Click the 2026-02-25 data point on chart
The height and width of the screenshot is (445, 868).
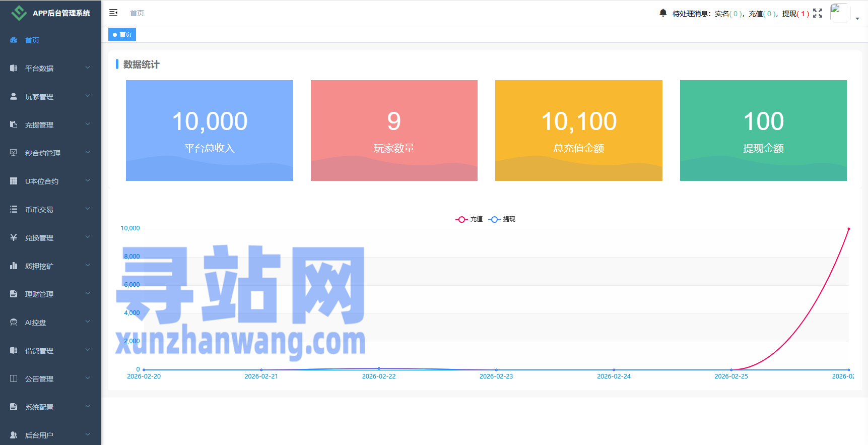click(731, 370)
